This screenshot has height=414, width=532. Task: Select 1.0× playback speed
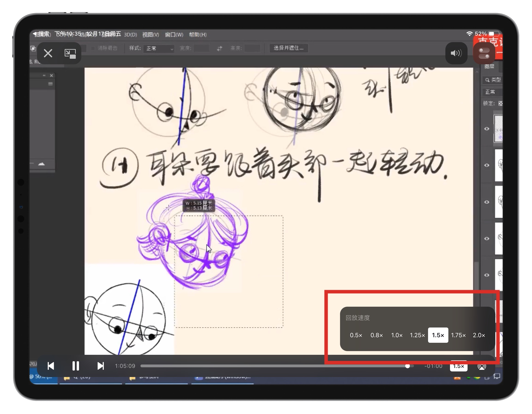397,335
